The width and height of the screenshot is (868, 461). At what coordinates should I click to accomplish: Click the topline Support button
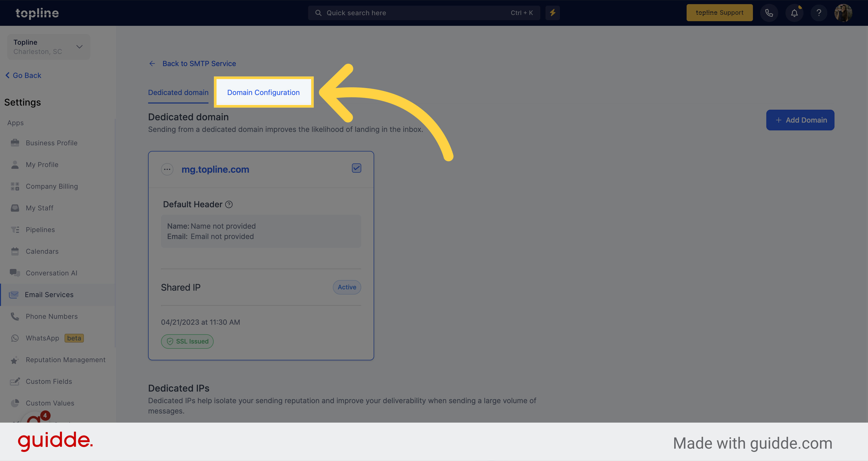pyautogui.click(x=719, y=13)
